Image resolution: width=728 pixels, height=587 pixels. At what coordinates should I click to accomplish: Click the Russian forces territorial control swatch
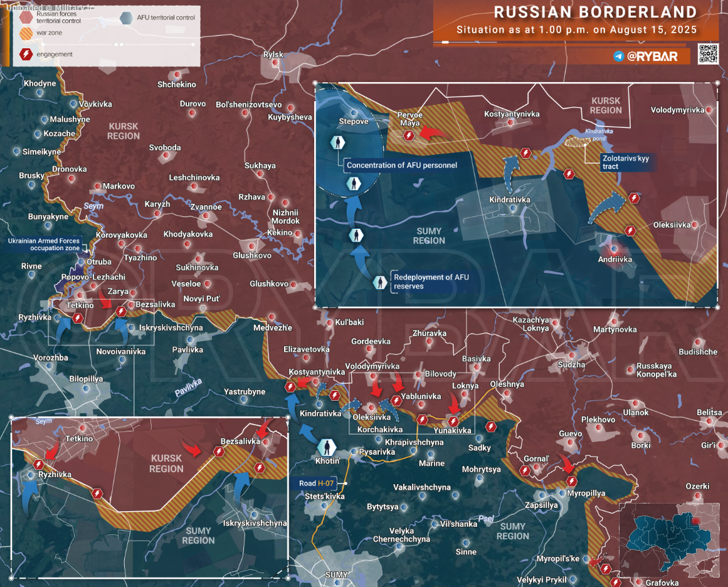click(26, 18)
